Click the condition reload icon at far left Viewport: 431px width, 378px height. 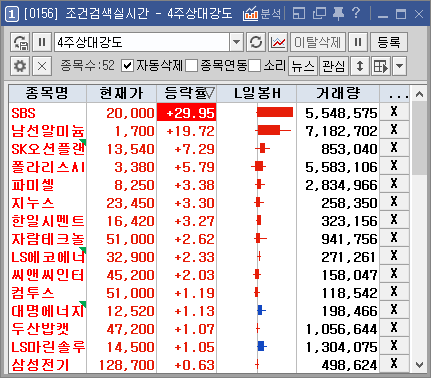(20, 42)
